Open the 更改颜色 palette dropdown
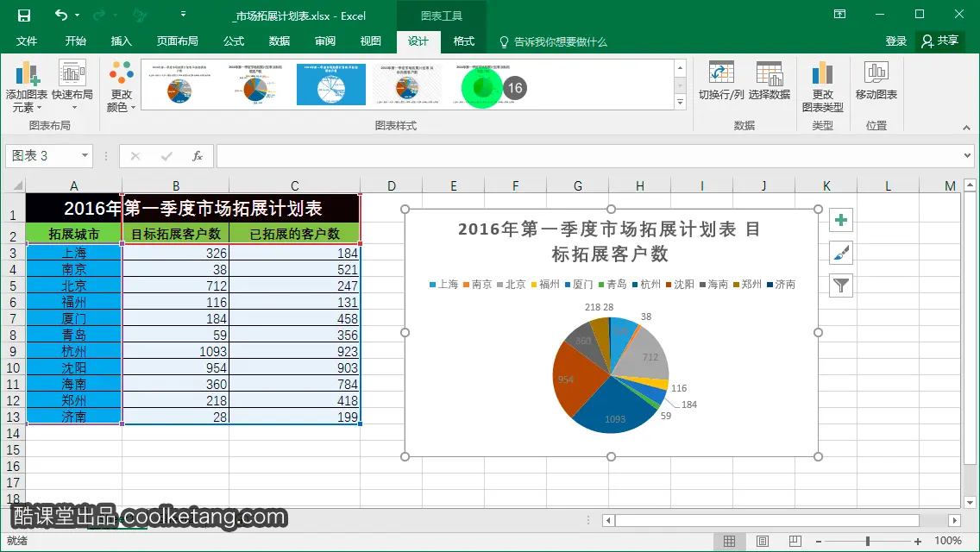The image size is (980, 552). click(122, 86)
